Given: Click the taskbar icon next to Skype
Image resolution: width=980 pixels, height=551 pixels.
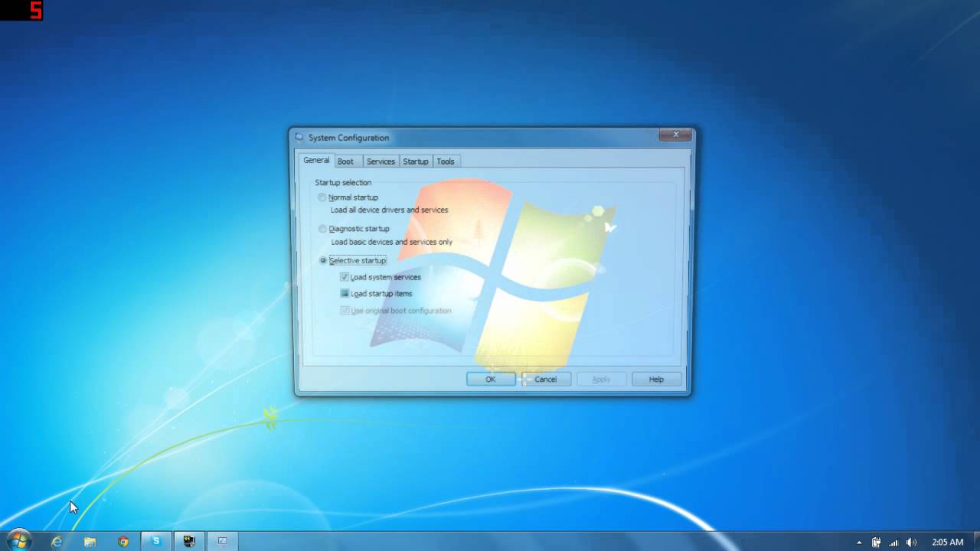Looking at the screenshot, I should coord(189,541).
